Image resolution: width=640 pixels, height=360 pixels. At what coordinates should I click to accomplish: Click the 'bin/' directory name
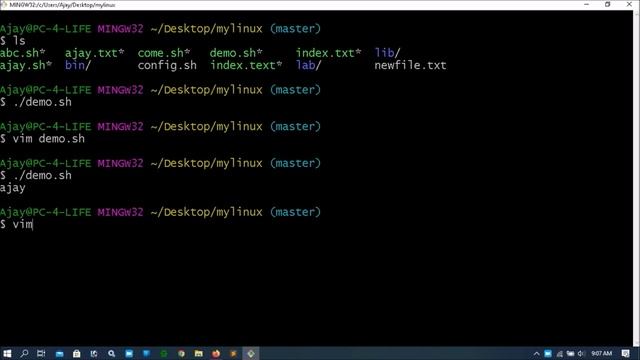click(78, 65)
